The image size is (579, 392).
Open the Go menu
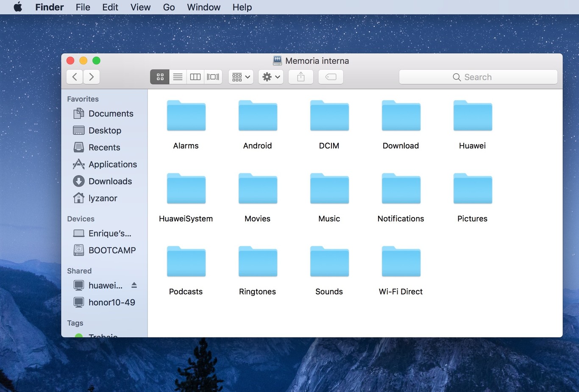click(169, 7)
